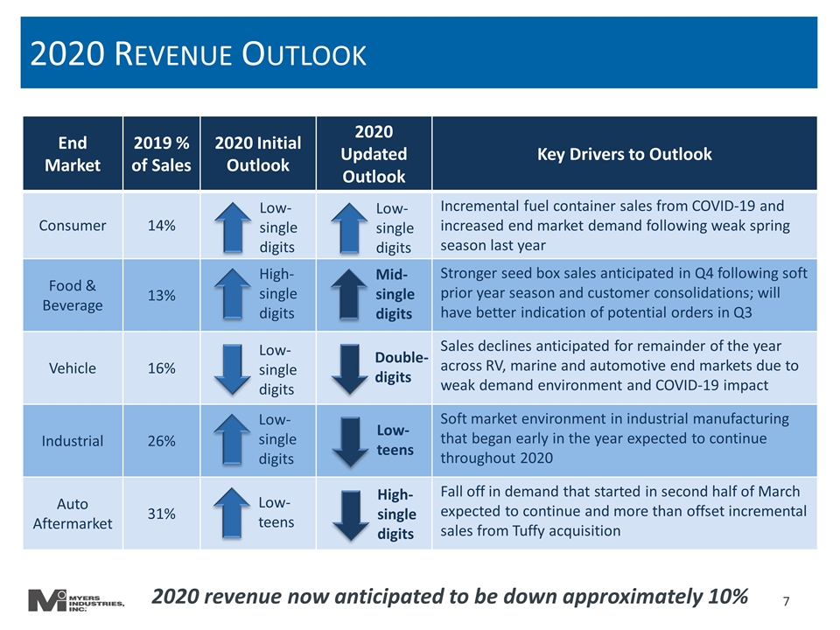Click the Food & Beverage initial outlook up arrow
The height and width of the screenshot is (630, 840).
pyautogui.click(x=233, y=294)
